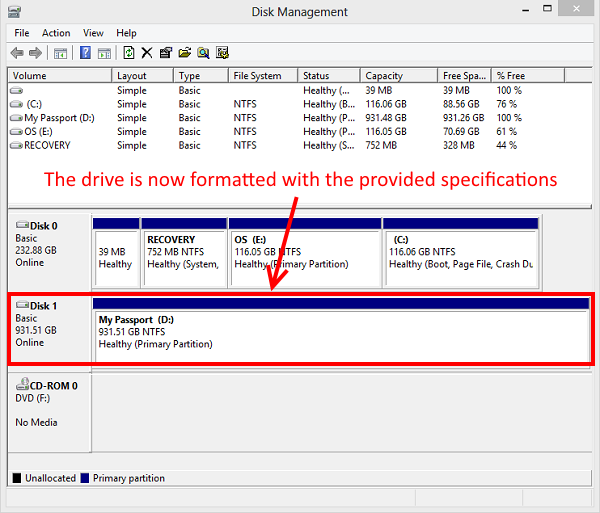Sort by the Status column header
Screen dimensions: 600x513
[x=329, y=76]
